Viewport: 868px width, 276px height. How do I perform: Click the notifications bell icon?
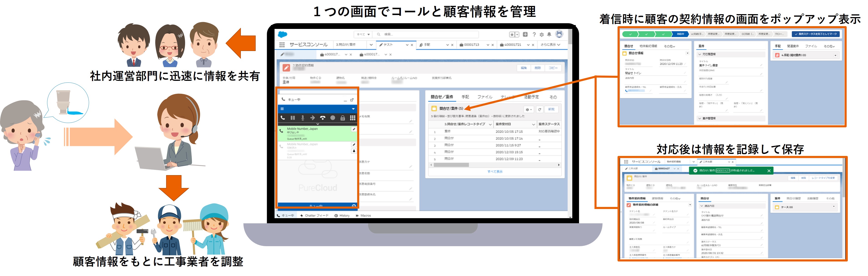[x=549, y=34]
